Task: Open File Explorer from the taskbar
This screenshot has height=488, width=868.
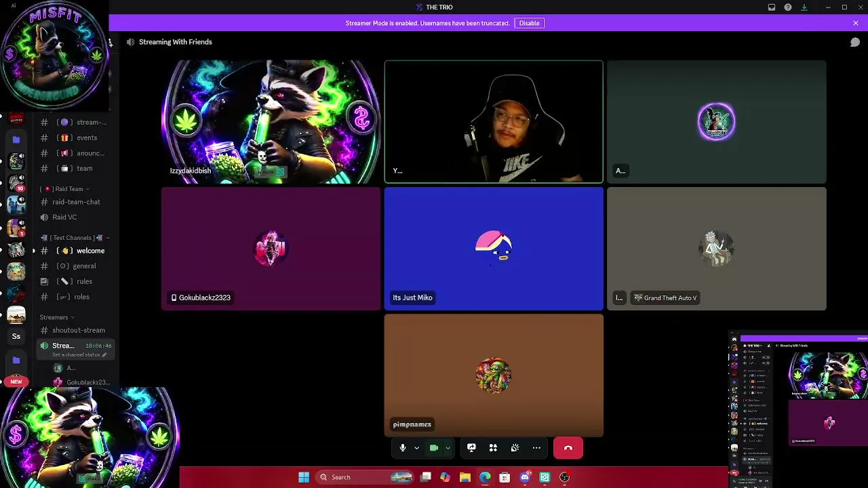Action: pos(465,477)
